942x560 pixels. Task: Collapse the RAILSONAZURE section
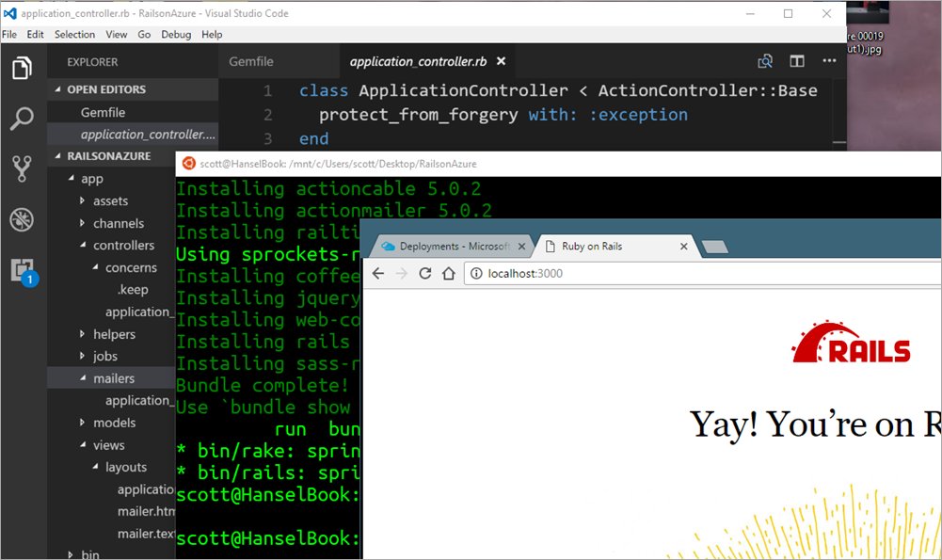[x=57, y=156]
